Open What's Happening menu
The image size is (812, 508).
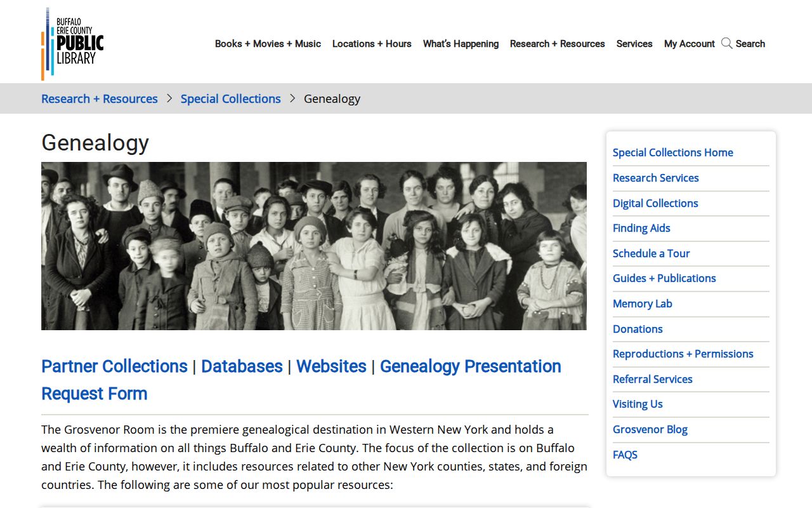pos(461,44)
